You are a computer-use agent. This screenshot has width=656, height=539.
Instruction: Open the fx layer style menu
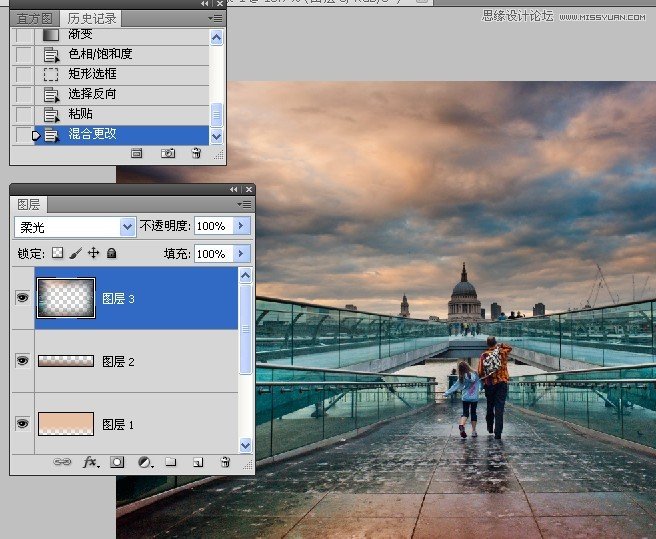(90, 463)
